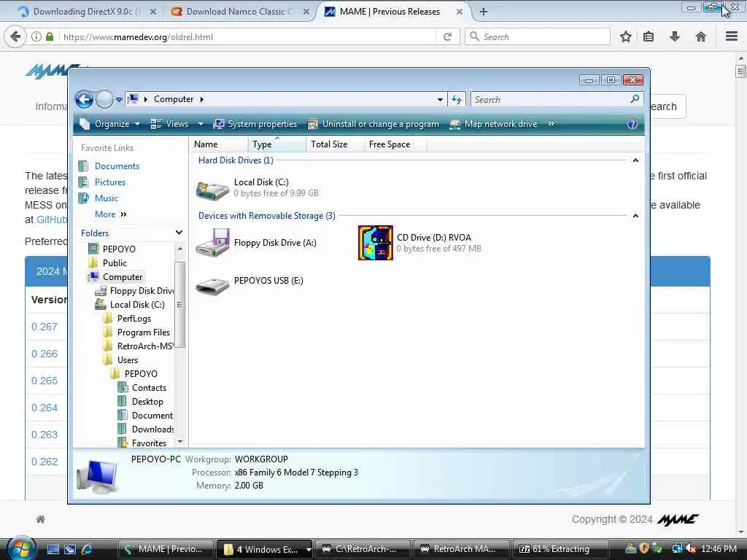Viewport: 747px width, 560px height.
Task: Click Map network drive
Action: click(x=494, y=124)
